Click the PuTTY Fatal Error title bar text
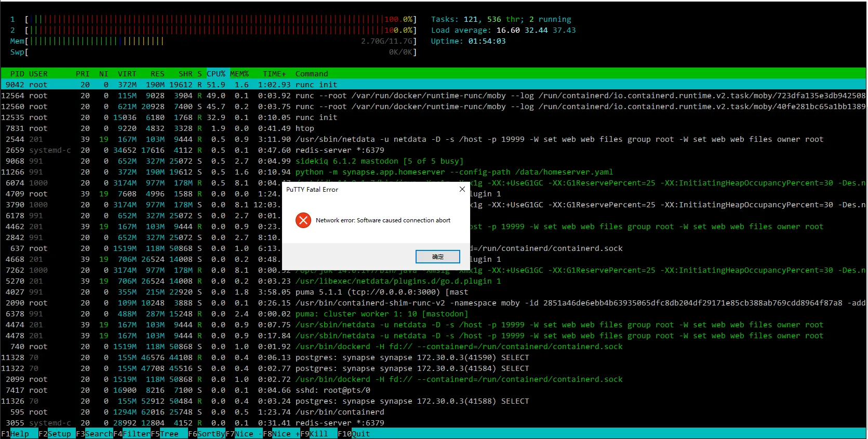This screenshot has width=868, height=439. 312,190
